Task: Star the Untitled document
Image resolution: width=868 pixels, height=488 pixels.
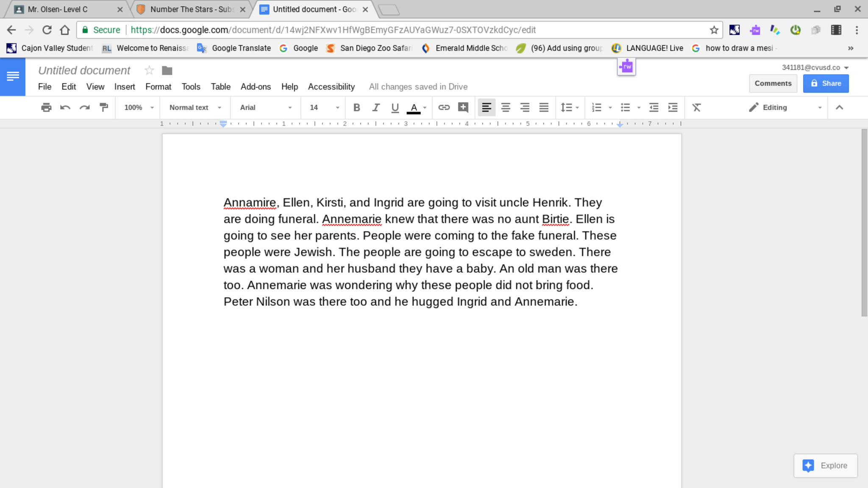Action: click(149, 70)
